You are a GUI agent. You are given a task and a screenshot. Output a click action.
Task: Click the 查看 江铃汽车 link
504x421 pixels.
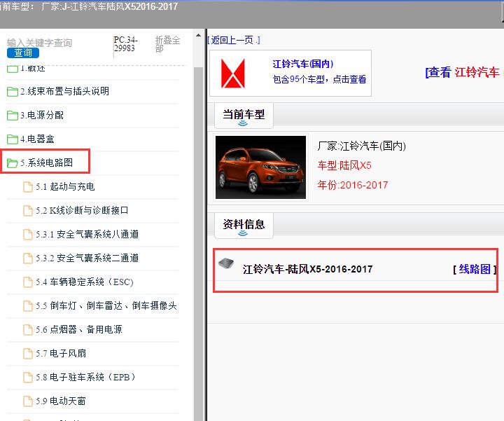tap(463, 72)
